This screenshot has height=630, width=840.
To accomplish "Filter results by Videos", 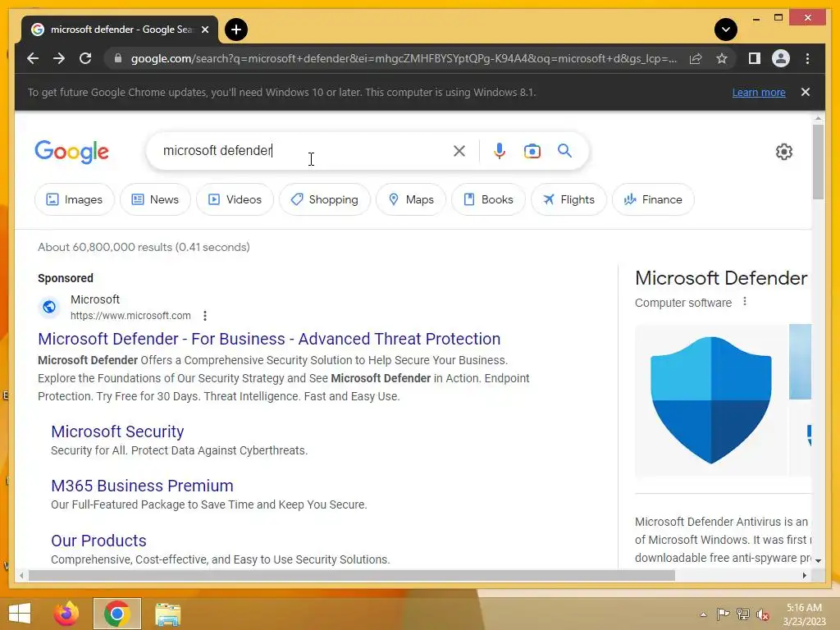I will (x=235, y=199).
